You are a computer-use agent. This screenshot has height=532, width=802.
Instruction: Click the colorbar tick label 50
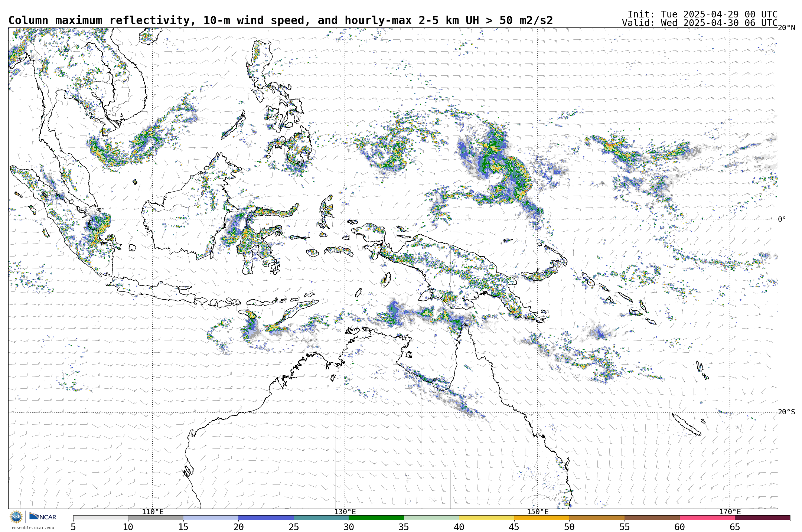569,527
